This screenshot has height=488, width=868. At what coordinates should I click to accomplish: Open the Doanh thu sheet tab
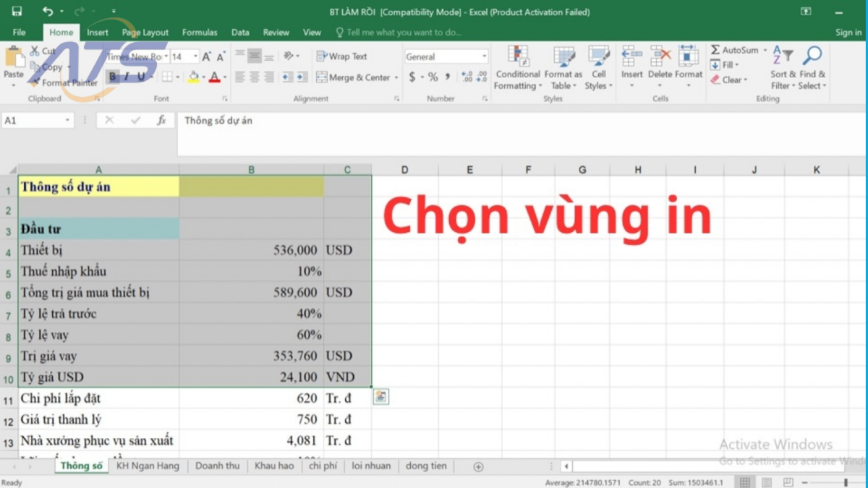coord(217,466)
